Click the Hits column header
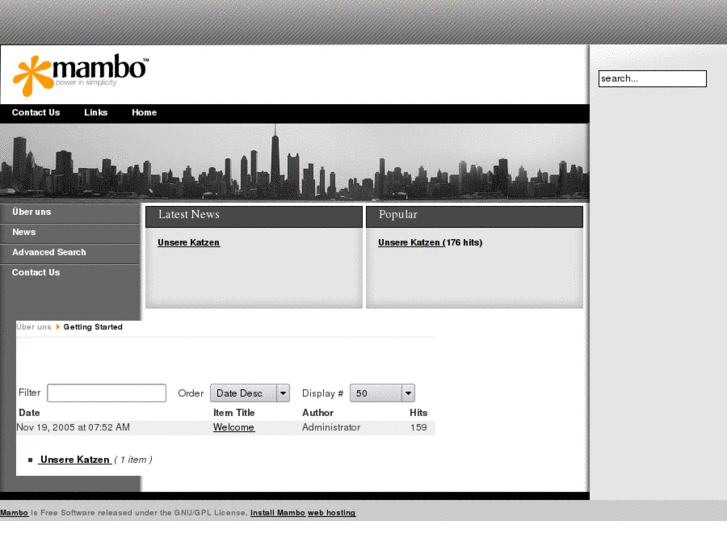Screen dimensions: 727x545 coord(418,413)
